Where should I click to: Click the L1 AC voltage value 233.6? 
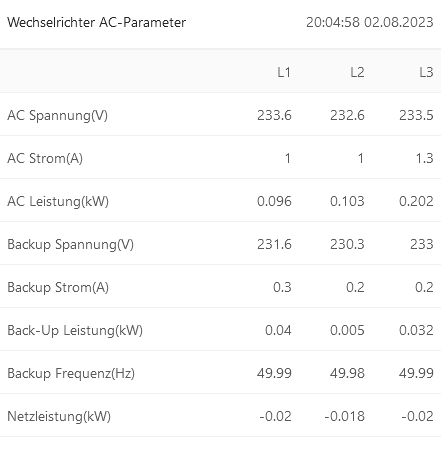(274, 115)
